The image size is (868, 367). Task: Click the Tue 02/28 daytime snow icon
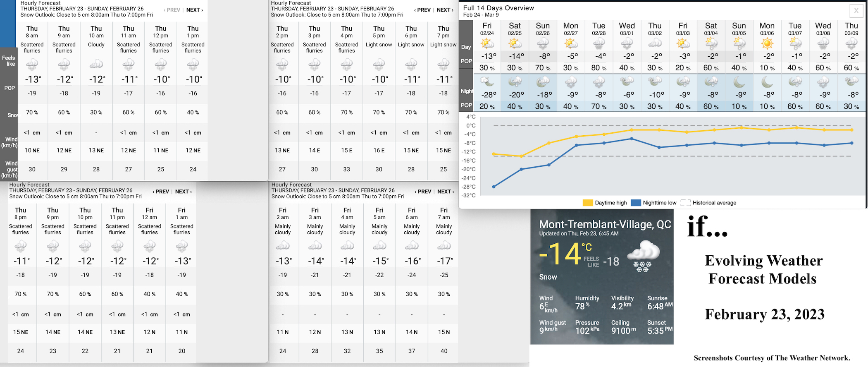coord(599,43)
